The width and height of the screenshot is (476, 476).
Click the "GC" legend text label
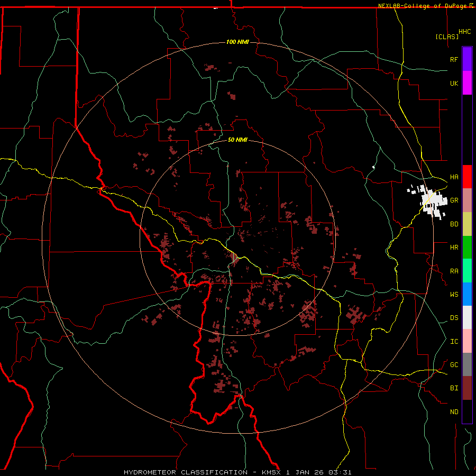pos(454,364)
